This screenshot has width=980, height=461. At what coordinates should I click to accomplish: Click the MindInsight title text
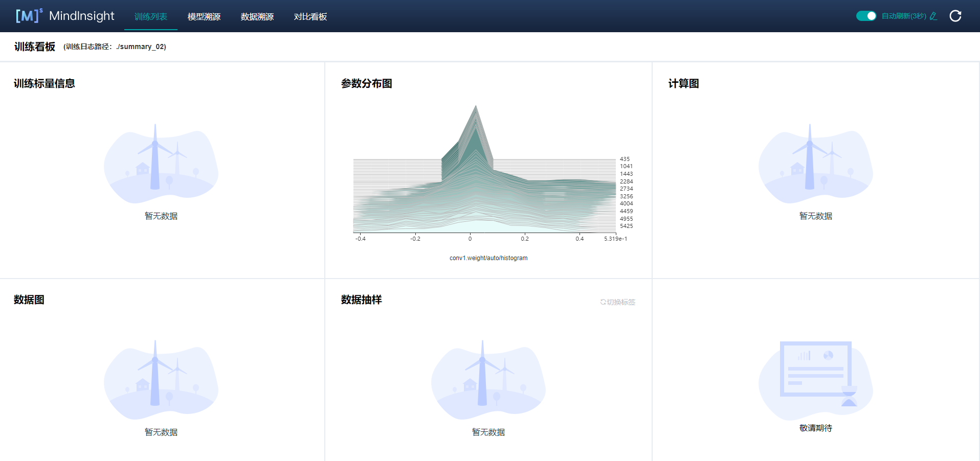coord(82,16)
